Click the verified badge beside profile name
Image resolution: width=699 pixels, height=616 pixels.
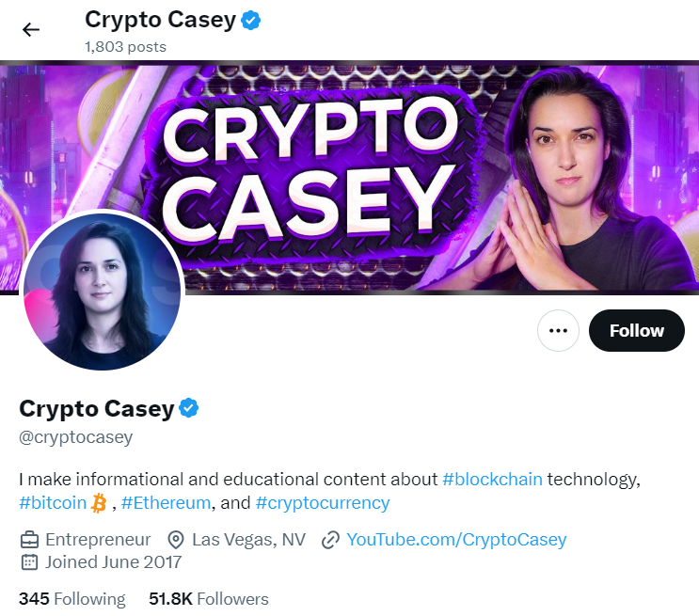188,408
